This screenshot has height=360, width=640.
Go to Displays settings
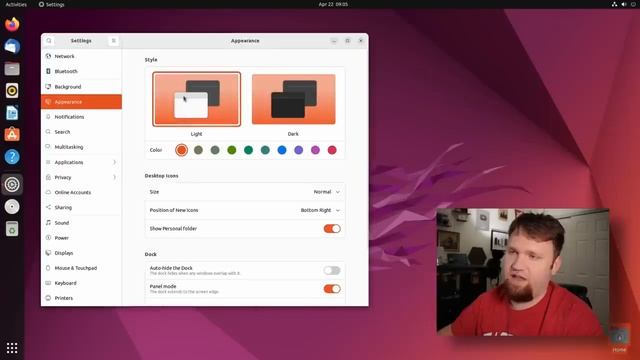[81, 253]
